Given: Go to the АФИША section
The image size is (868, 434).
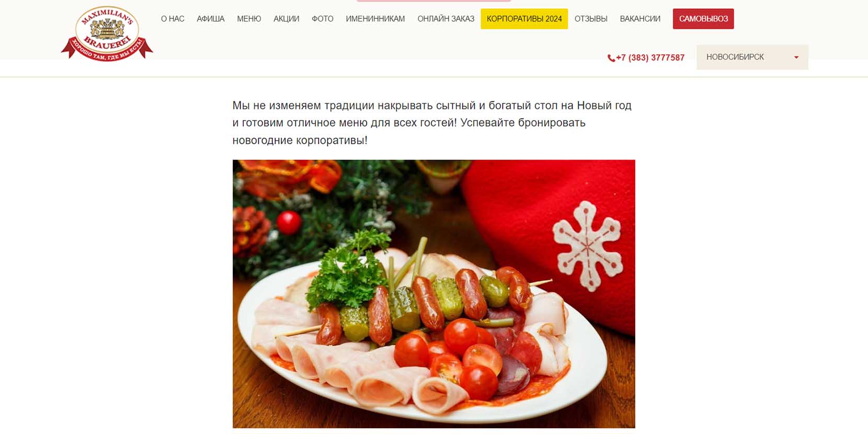Looking at the screenshot, I should point(211,19).
